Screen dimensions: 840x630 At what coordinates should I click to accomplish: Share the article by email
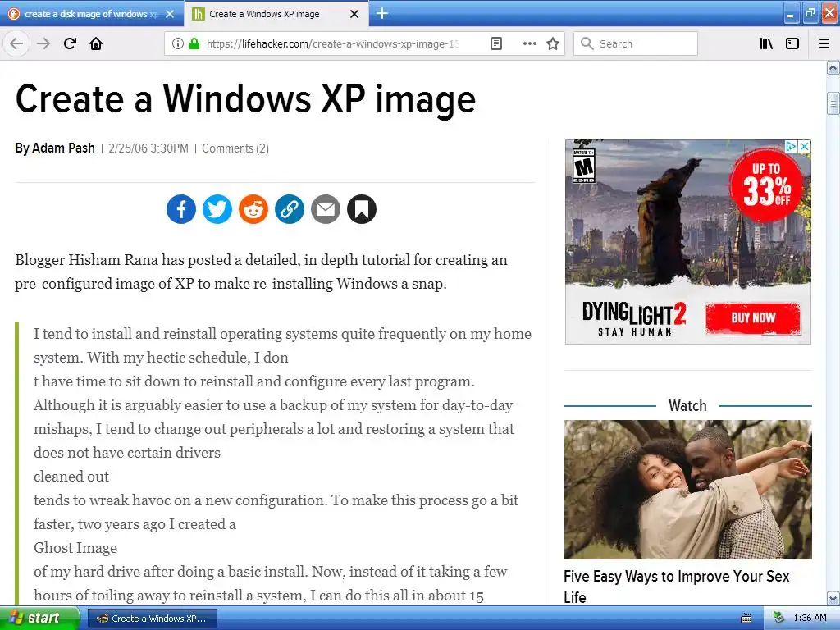326,209
